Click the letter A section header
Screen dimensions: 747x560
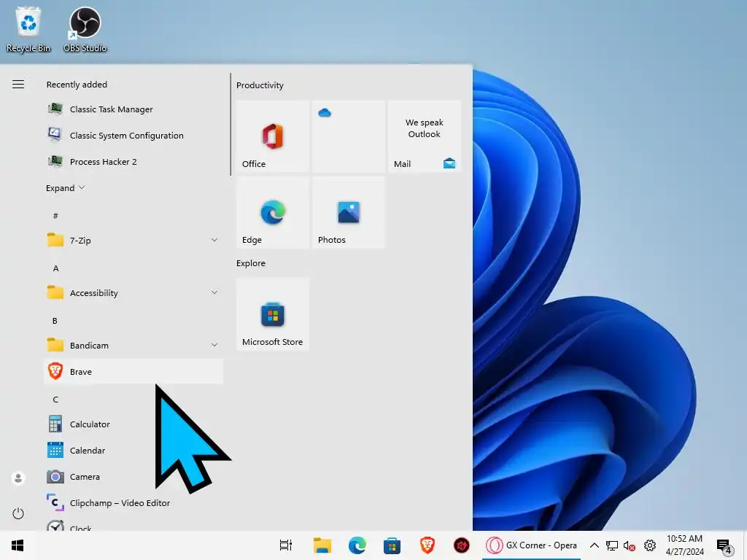pos(55,268)
